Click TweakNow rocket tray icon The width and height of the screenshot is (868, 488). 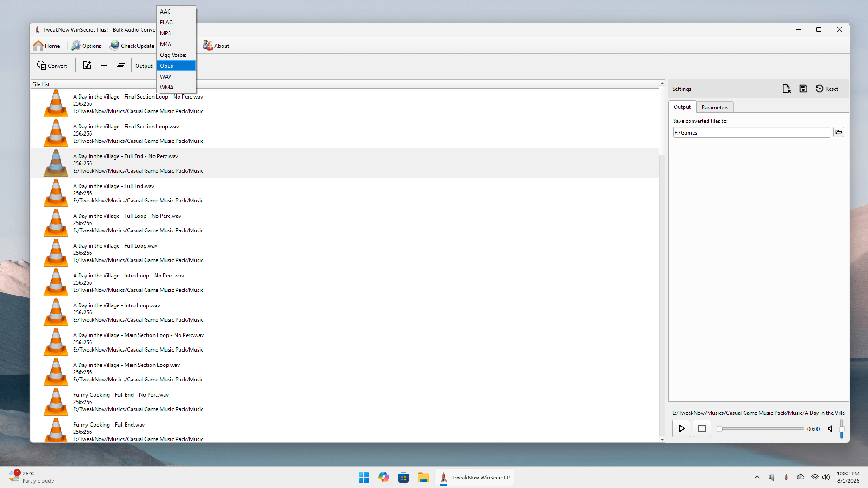pos(786,478)
